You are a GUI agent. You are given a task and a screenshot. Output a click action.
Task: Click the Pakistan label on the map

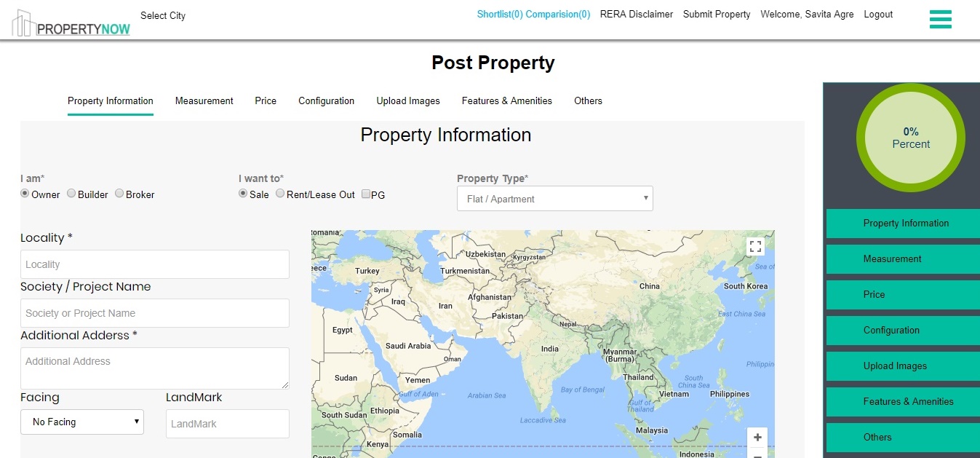pyautogui.click(x=507, y=316)
